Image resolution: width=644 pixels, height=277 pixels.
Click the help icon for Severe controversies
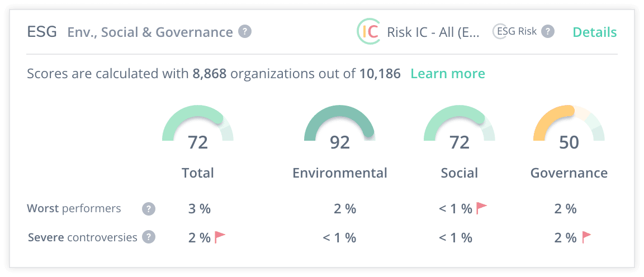(x=148, y=237)
